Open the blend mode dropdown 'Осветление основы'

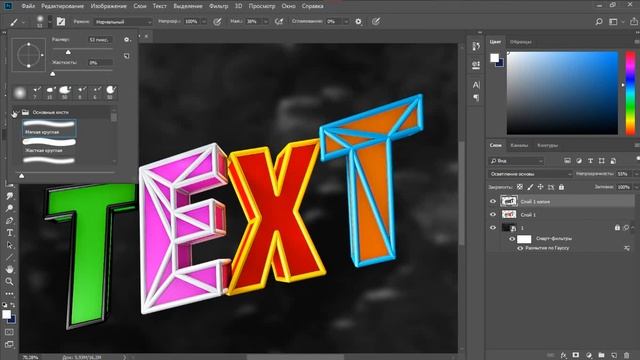pos(530,174)
